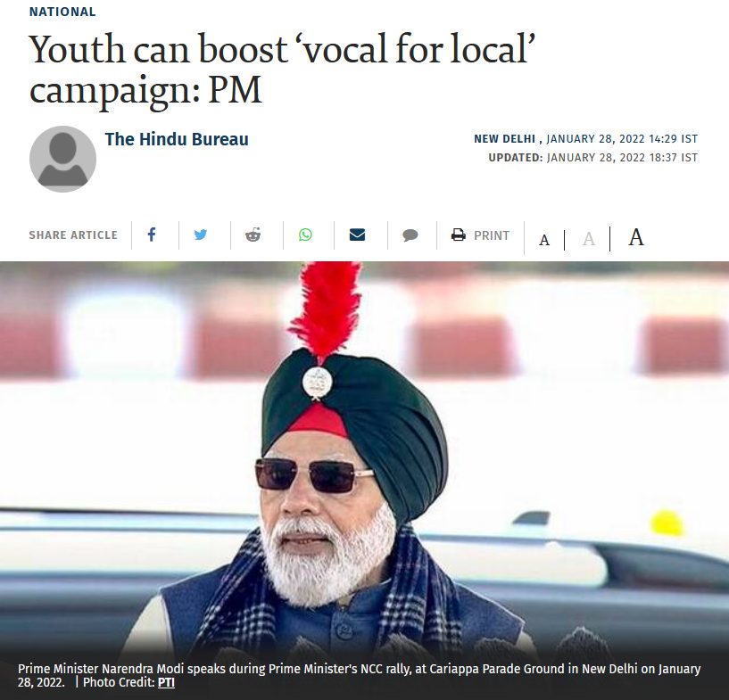The height and width of the screenshot is (700, 729).
Task: Click the NEW DELHI dateline
Action: click(x=504, y=139)
